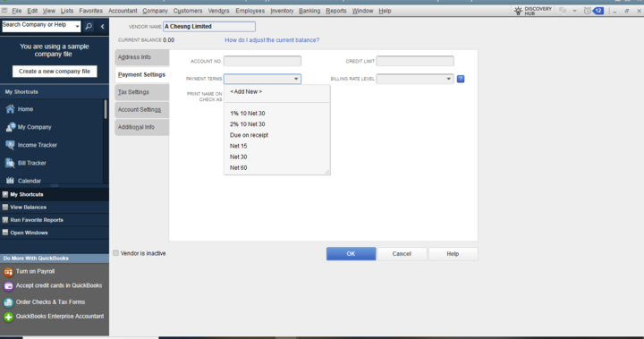Click the shortcuts list scrollbar
644x339 pixels.
(x=106, y=109)
